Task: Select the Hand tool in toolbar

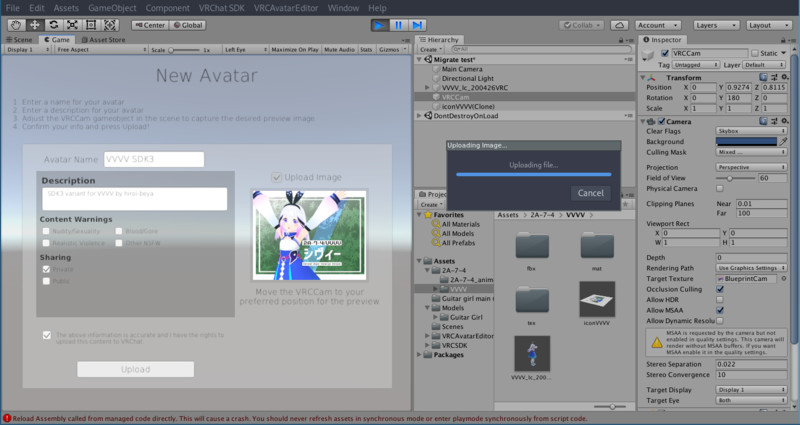Action: coord(16,25)
